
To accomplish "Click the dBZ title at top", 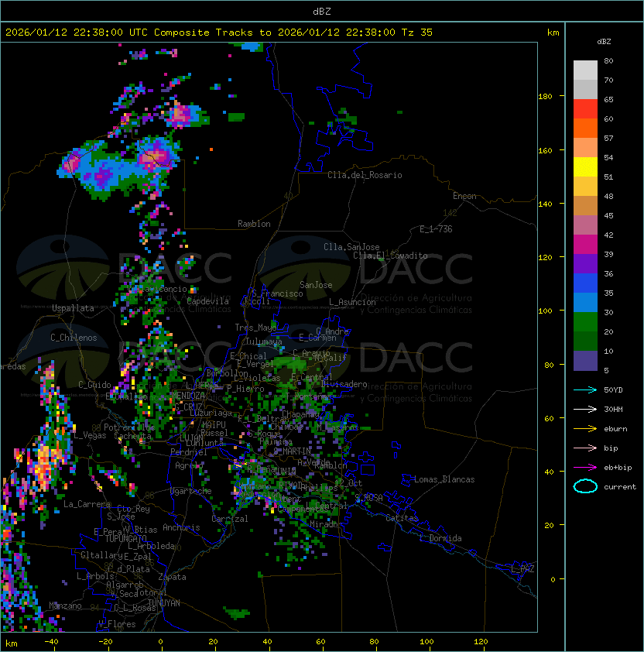I will 322,11.
